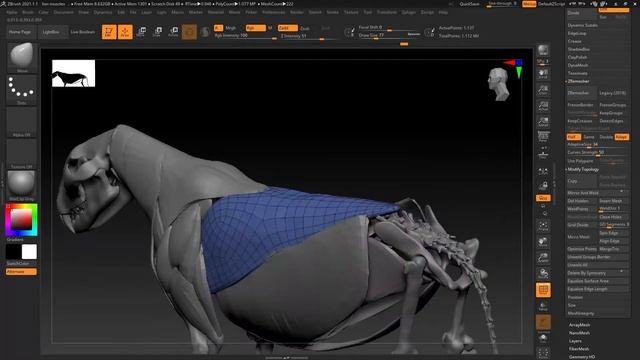The height and width of the screenshot is (360, 640).
Task: Toggle the lock camera icon
Action: pyautogui.click(x=543, y=185)
